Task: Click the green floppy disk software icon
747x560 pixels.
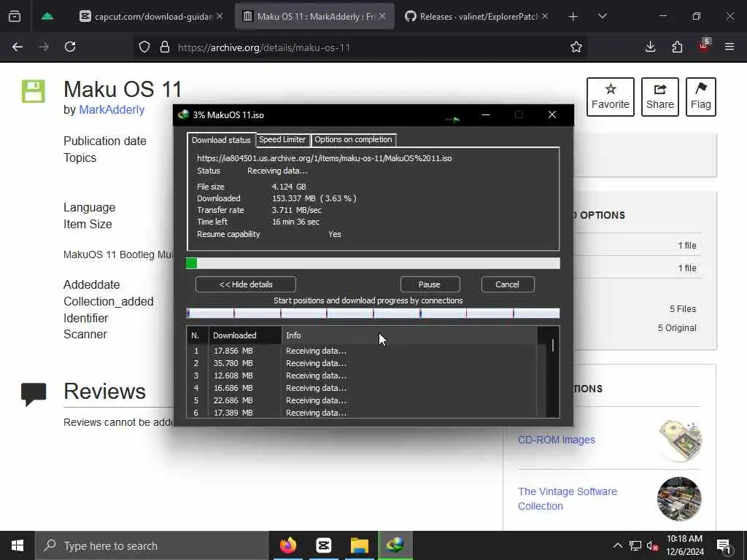Action: click(x=34, y=91)
